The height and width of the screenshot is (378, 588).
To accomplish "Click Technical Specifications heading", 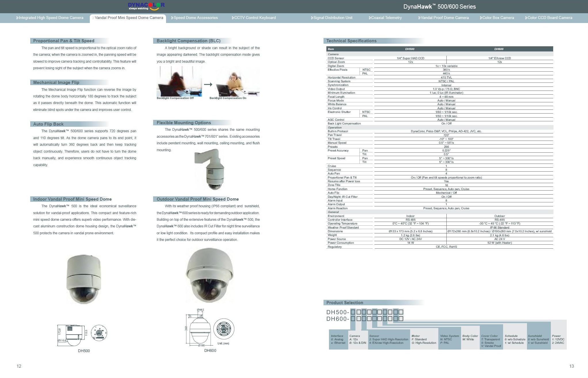I will (x=351, y=41).
